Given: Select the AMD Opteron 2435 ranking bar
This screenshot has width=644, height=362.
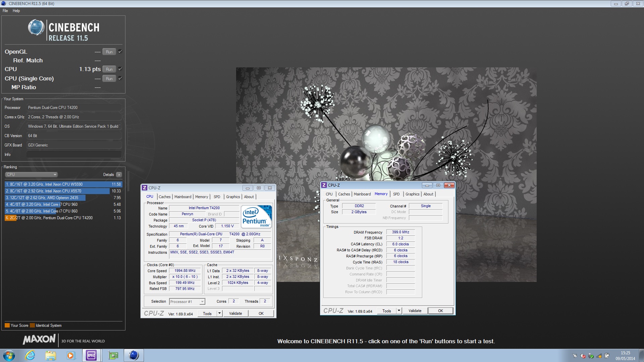Looking at the screenshot, I should pos(63,198).
